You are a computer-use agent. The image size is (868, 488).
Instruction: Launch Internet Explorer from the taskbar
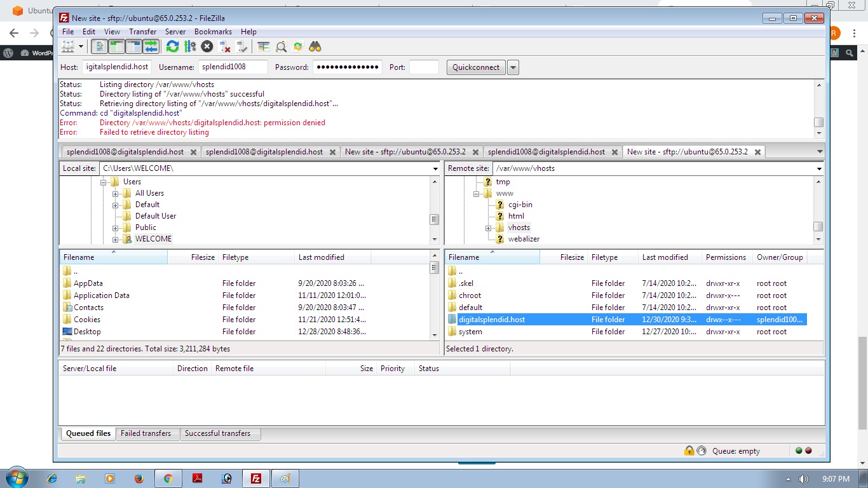click(51, 478)
